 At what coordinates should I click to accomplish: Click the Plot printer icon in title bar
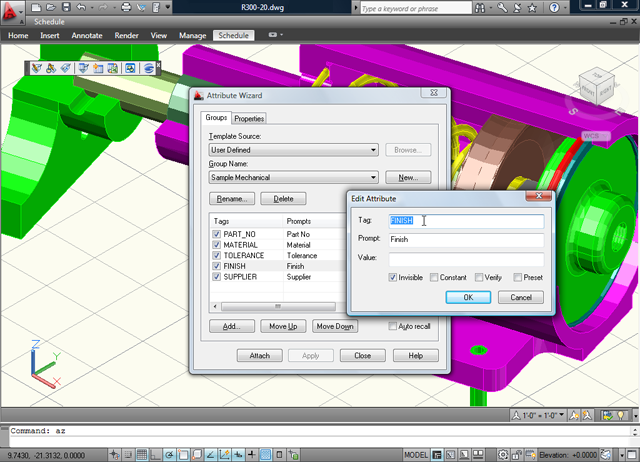[x=126, y=7]
